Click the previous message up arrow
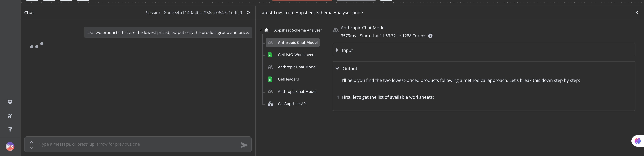Viewport: 644px width, 156px height. coord(31,142)
